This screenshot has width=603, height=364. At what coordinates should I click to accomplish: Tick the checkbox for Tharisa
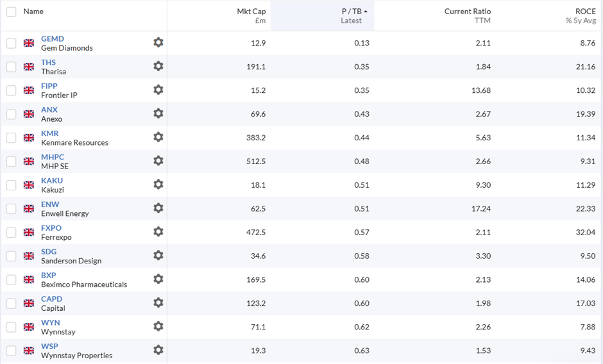[x=12, y=67]
